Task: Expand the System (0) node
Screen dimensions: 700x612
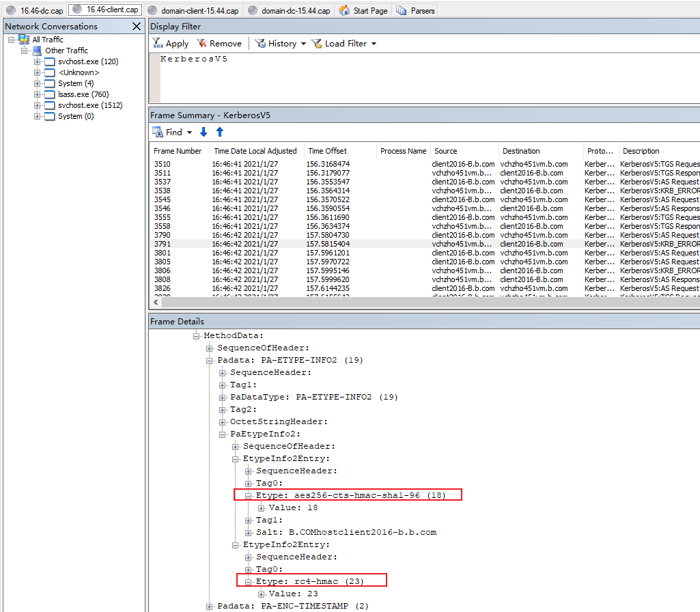Action: coord(37,117)
